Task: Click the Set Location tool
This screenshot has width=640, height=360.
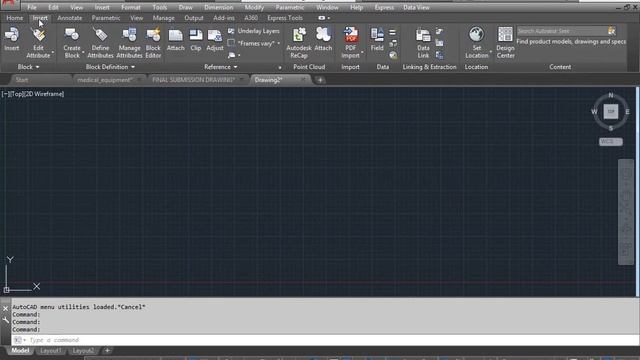Action: [476, 42]
